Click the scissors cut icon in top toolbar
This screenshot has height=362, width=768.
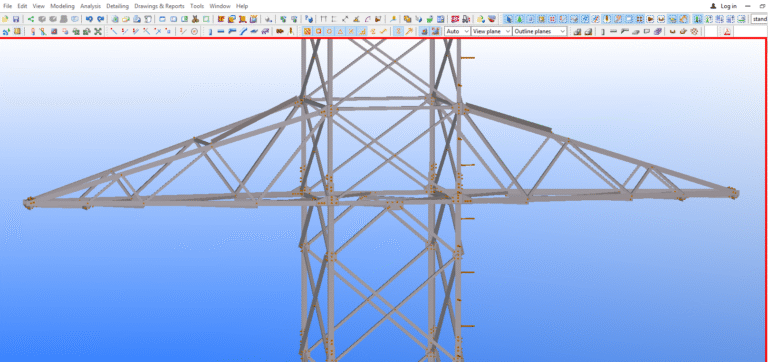tap(195, 19)
